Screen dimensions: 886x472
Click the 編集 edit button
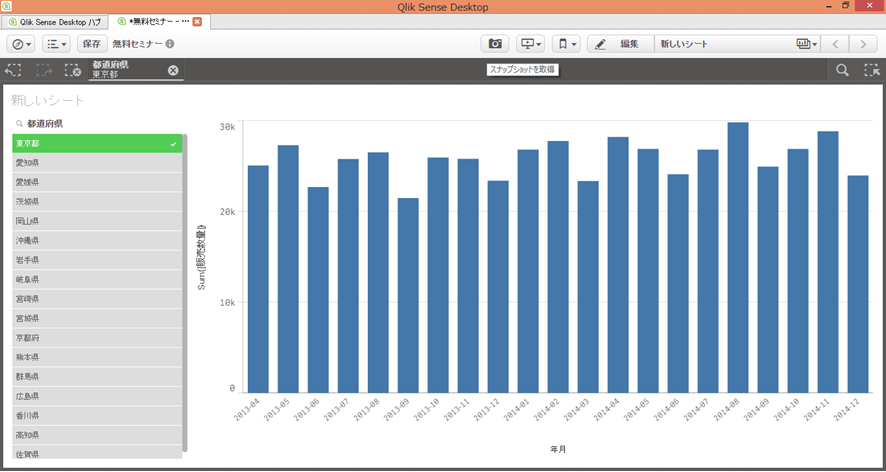[618, 44]
